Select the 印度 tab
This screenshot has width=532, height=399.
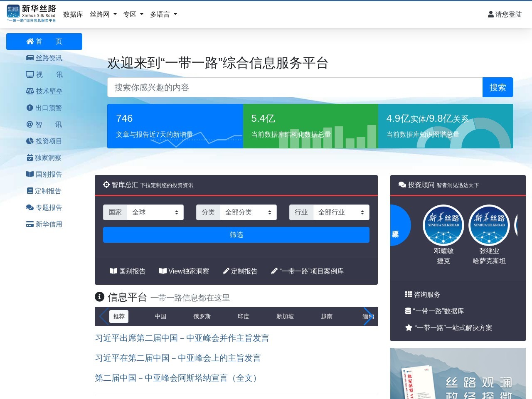pos(244,316)
